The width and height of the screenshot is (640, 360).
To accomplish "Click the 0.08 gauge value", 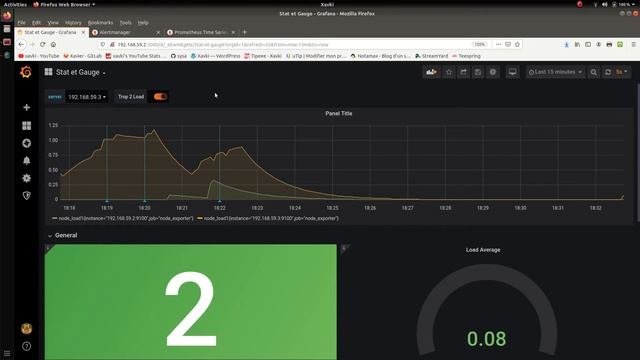I will click(487, 339).
